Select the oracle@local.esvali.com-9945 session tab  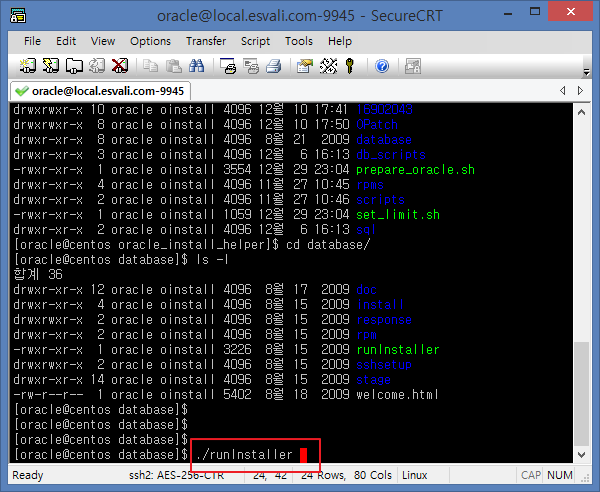coord(100,91)
